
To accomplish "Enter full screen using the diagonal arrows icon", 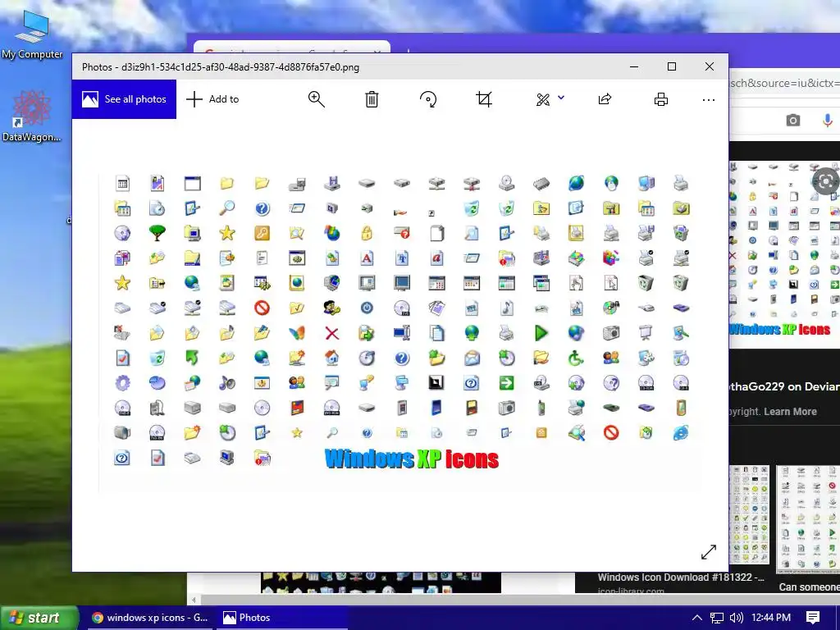I will pyautogui.click(x=708, y=552).
